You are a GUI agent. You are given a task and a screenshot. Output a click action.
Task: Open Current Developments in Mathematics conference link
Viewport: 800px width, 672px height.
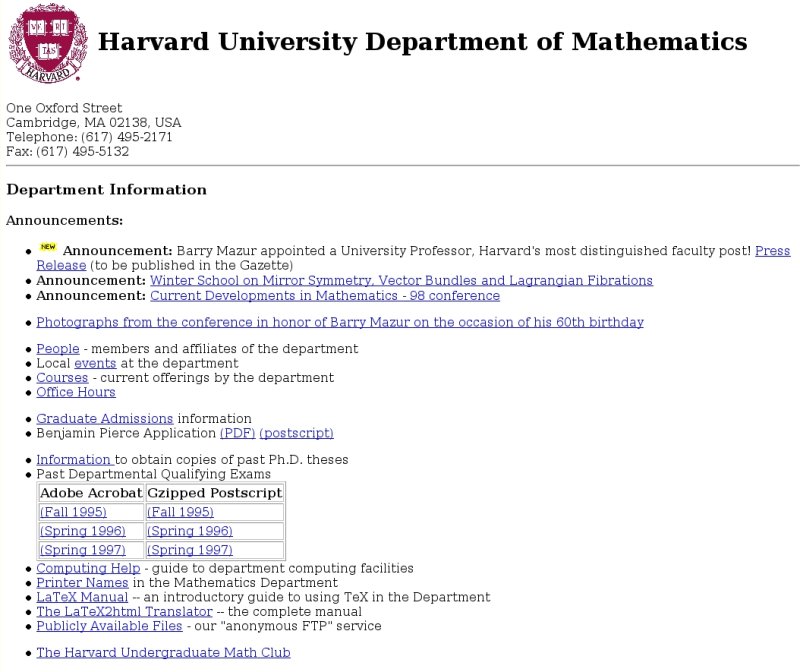[324, 296]
